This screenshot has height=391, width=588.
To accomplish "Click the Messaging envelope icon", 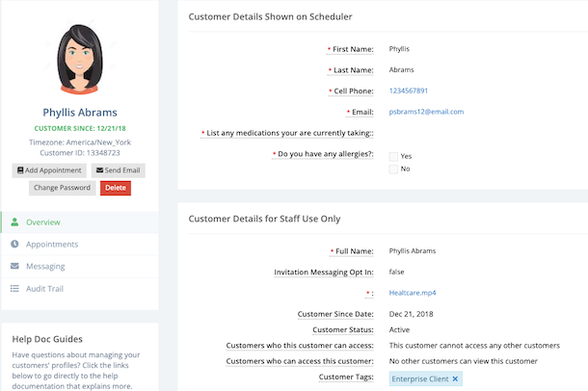I will click(14, 266).
